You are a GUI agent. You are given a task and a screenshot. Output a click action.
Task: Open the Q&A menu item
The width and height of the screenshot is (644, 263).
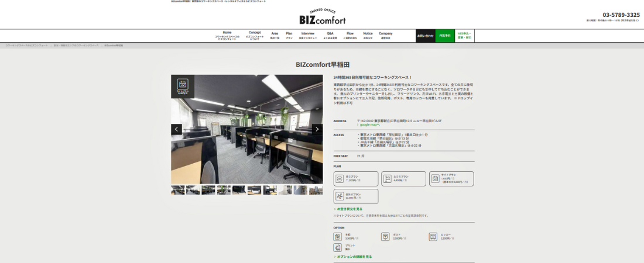tap(330, 35)
